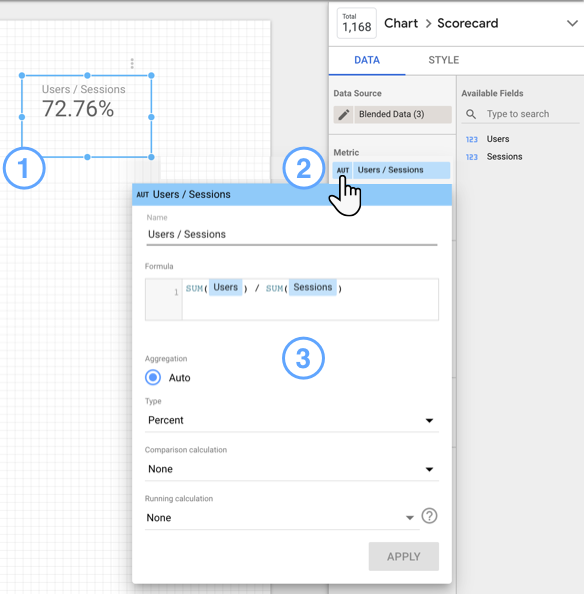Open the three-dot menu above the scorecard

[132, 63]
